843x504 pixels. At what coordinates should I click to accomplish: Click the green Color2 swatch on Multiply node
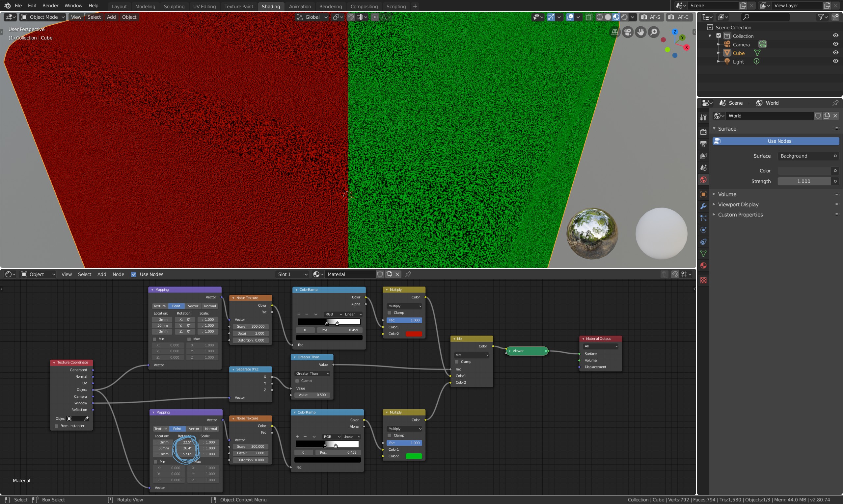pyautogui.click(x=414, y=456)
